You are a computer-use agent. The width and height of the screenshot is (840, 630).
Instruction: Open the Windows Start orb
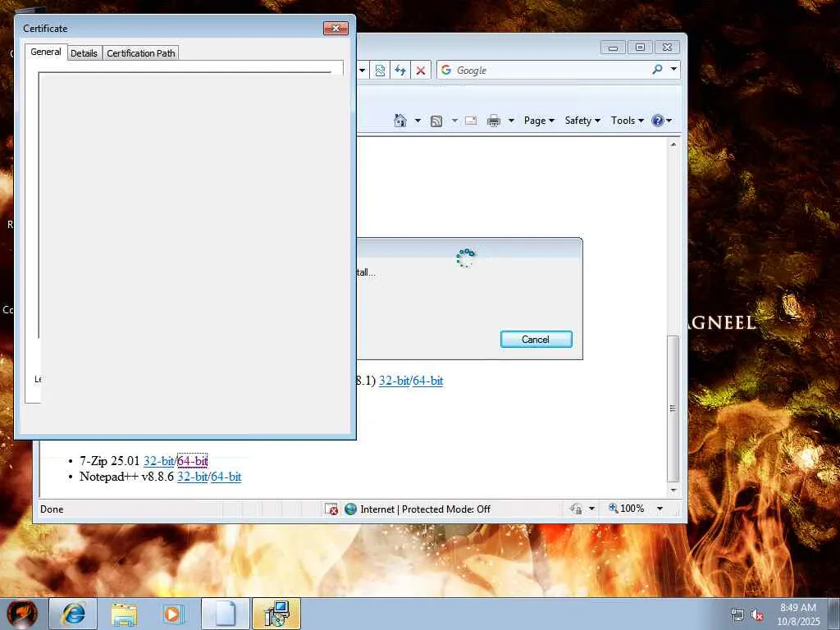[22, 614]
